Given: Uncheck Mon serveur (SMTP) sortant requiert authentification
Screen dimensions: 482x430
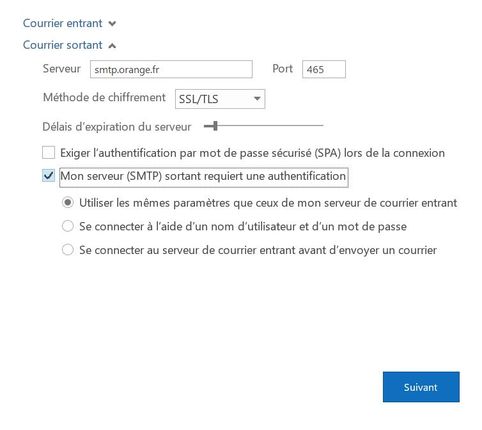Looking at the screenshot, I should click(x=49, y=176).
